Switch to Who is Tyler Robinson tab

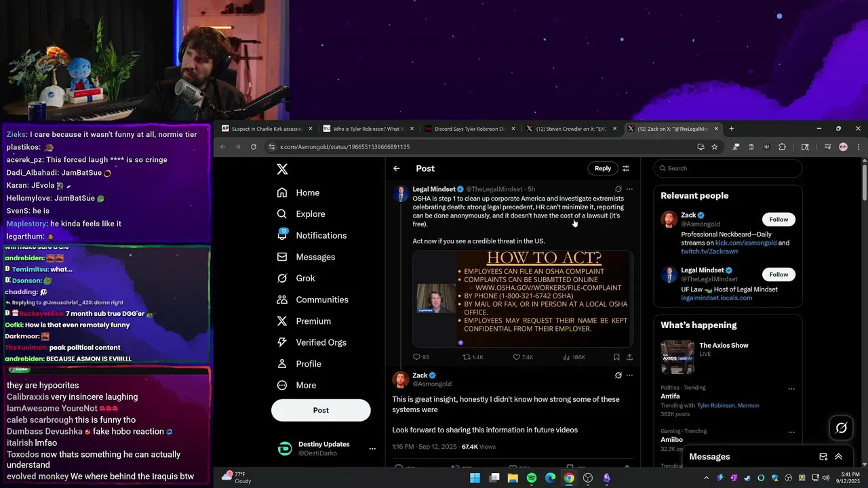pos(368,129)
